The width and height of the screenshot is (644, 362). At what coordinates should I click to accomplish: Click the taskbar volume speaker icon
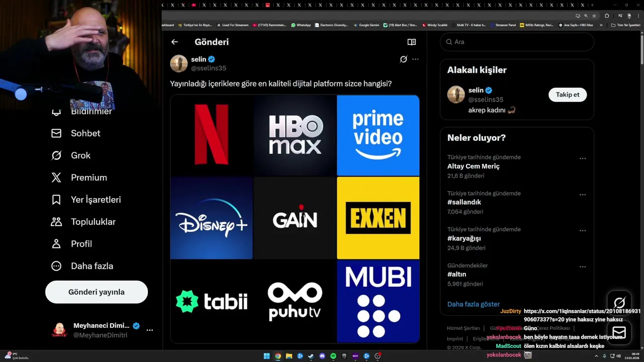click(x=618, y=356)
